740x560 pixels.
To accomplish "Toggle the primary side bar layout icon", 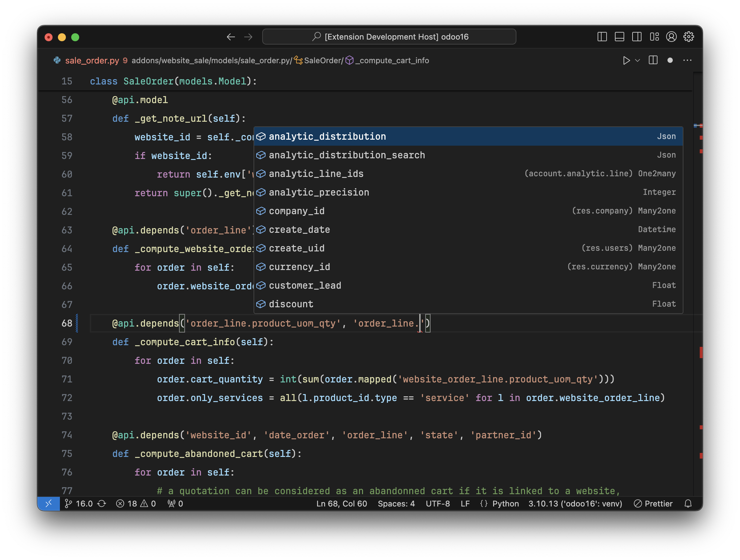I will click(x=602, y=37).
